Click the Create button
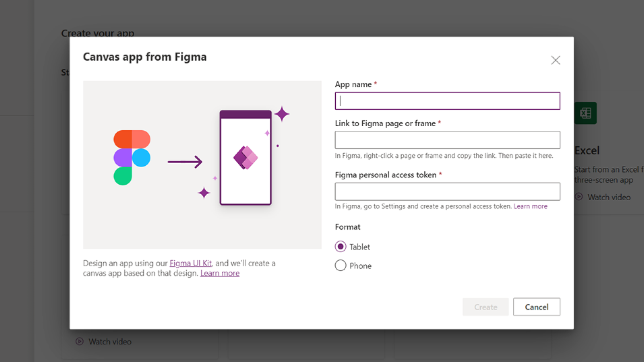Screen dimensions: 644x362 [x=485, y=307]
